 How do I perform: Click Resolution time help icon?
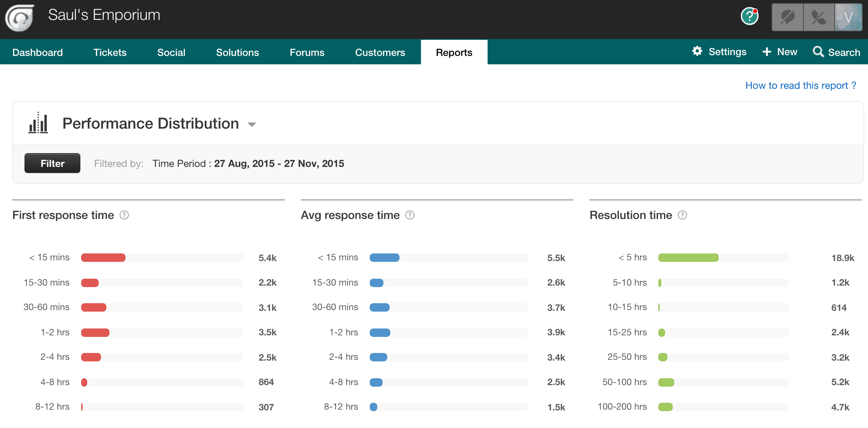pos(682,215)
